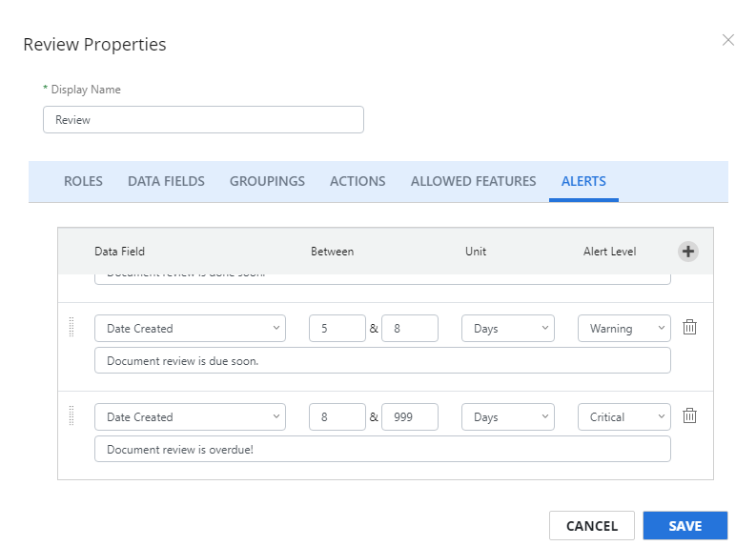756x546 pixels.
Task: Select the ALERTS tab
Action: pyautogui.click(x=583, y=181)
